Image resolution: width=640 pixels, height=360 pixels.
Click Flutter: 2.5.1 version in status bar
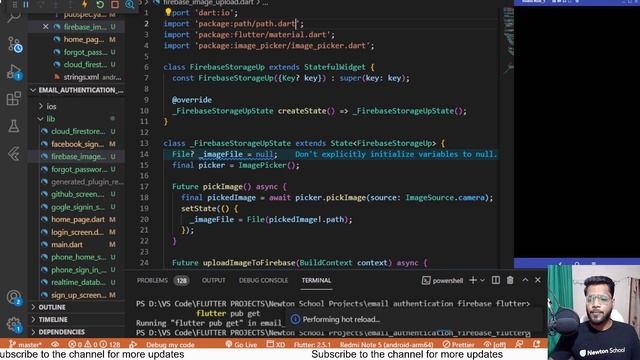(x=312, y=344)
